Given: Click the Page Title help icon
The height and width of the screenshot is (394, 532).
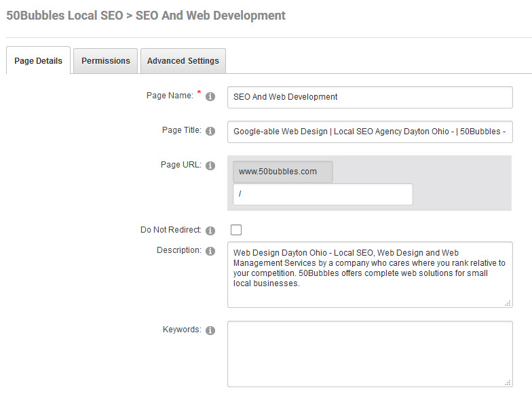Looking at the screenshot, I should [x=210, y=132].
